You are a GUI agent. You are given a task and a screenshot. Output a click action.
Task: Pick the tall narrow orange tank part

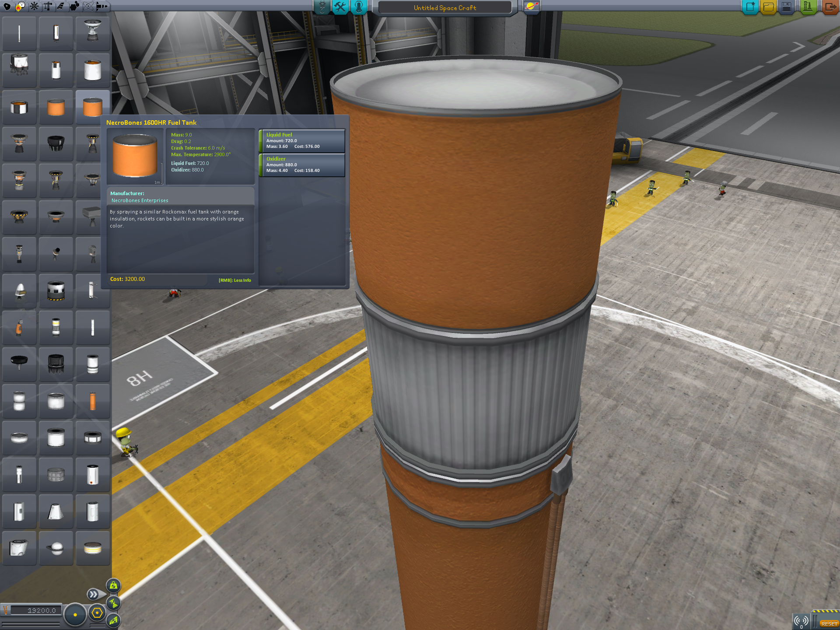93,401
